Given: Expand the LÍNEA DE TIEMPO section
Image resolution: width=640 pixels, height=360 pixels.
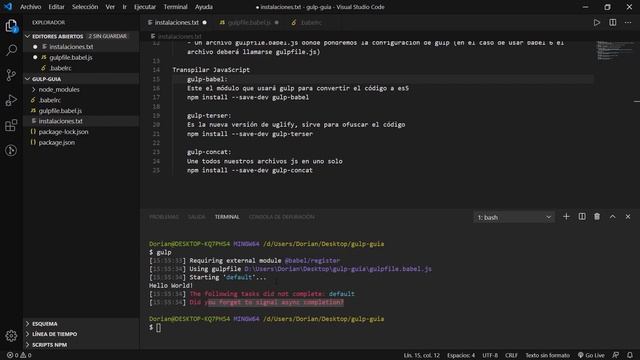Looking at the screenshot, I should point(81,334).
